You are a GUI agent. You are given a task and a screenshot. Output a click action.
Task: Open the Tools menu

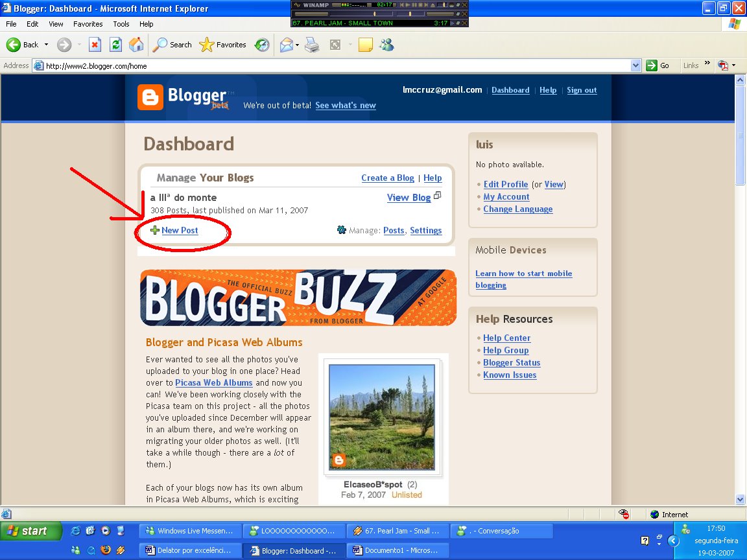121,24
